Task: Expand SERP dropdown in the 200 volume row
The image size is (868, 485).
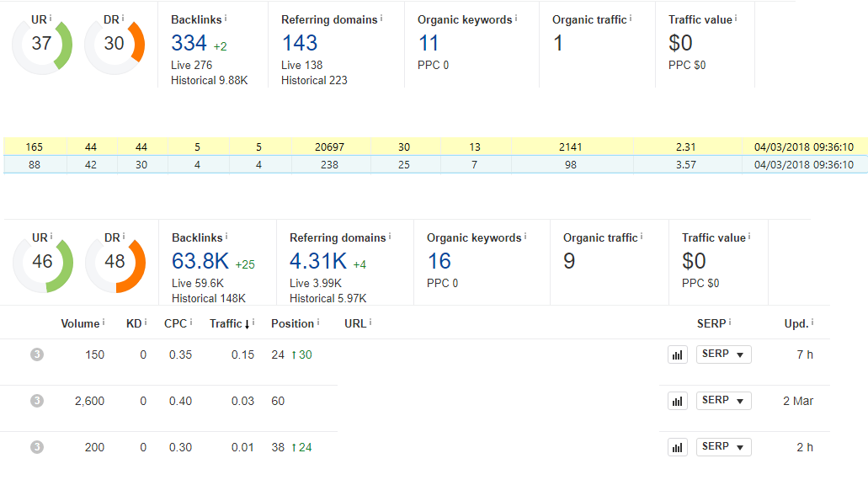Action: 723,447
